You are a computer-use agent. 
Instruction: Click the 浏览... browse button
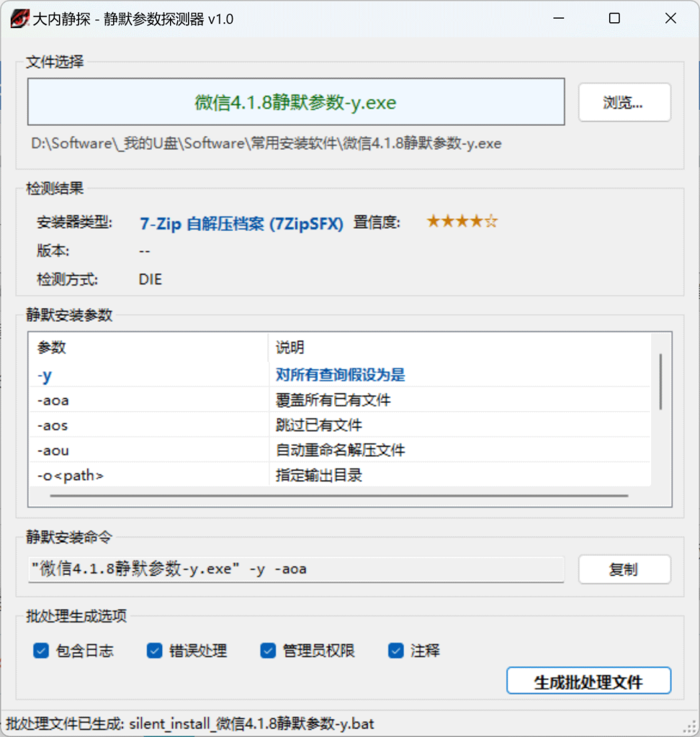coord(624,102)
